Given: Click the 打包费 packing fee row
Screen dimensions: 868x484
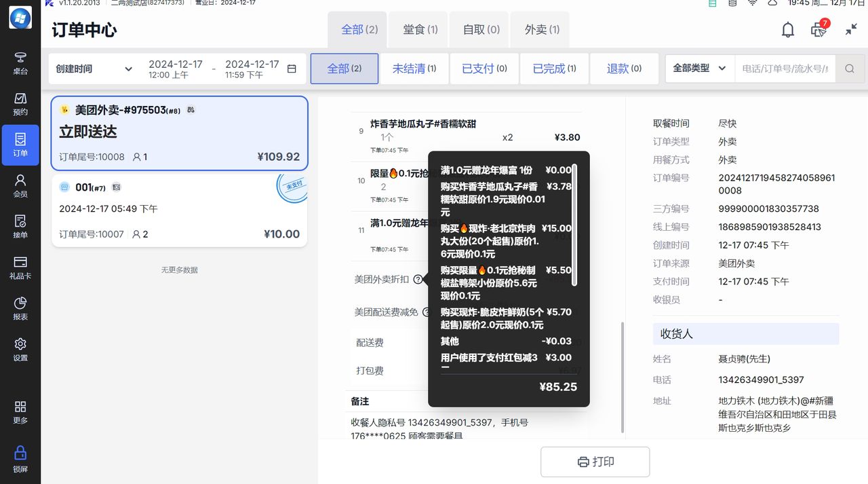Looking at the screenshot, I should tap(467, 371).
